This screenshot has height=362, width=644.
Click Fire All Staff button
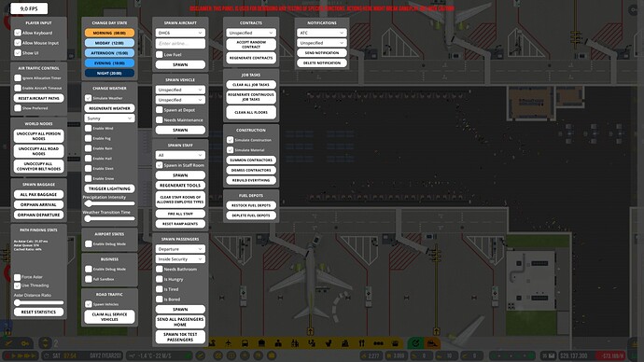pos(180,214)
